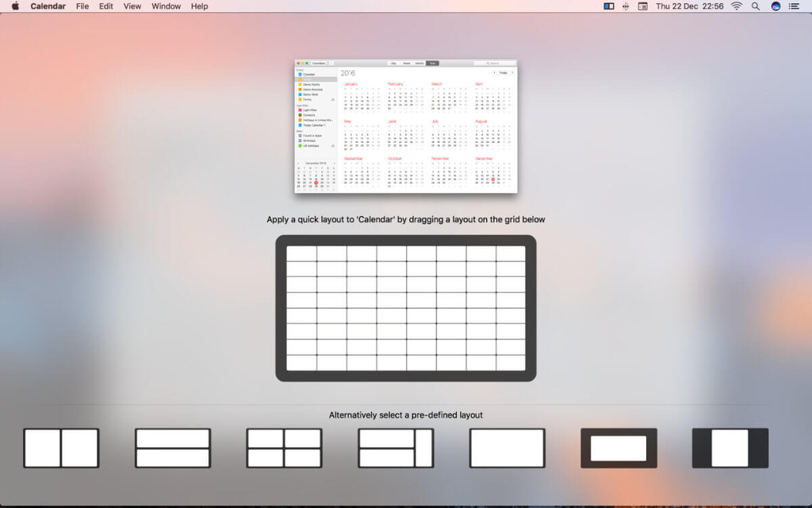Open the File menu
The image size is (812, 508).
82,6
